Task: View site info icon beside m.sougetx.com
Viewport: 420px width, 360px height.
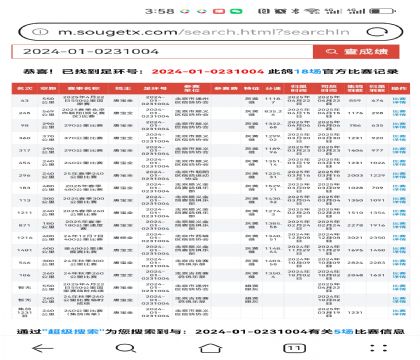Action: pyautogui.click(x=40, y=32)
